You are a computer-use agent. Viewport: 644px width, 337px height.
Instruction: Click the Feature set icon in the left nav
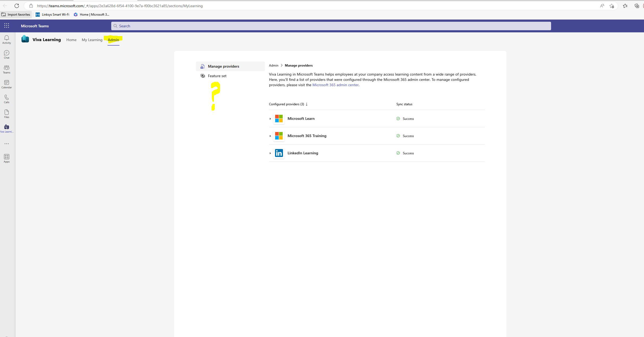[203, 76]
